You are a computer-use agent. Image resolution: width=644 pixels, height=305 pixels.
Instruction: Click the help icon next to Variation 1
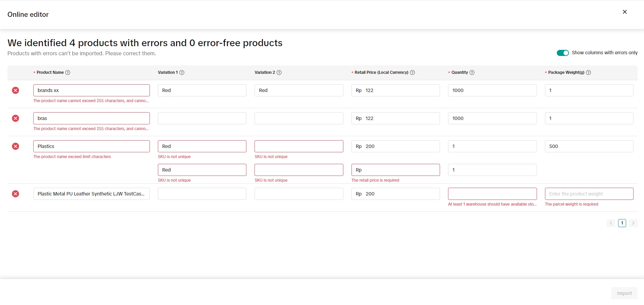click(182, 72)
